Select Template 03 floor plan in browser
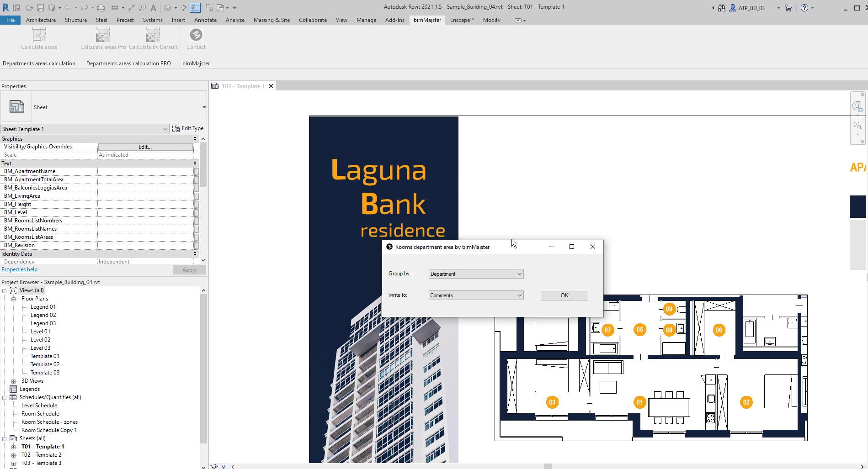This screenshot has height=469, width=868. pos(45,373)
